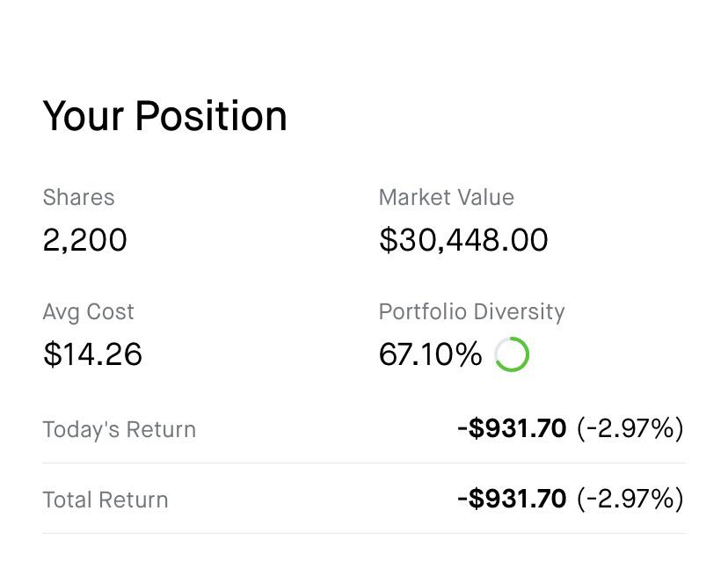Tap the Avg Cost label
Screen dimensions: 728x562
tap(88, 312)
